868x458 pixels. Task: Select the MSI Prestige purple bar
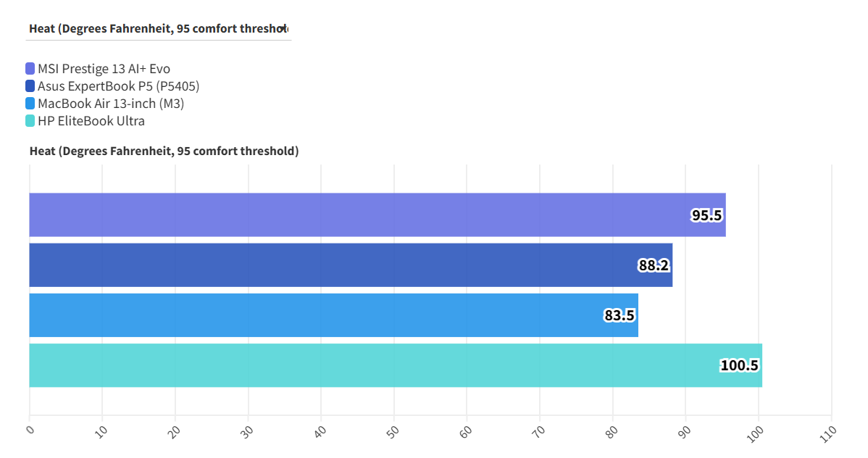pos(362,215)
